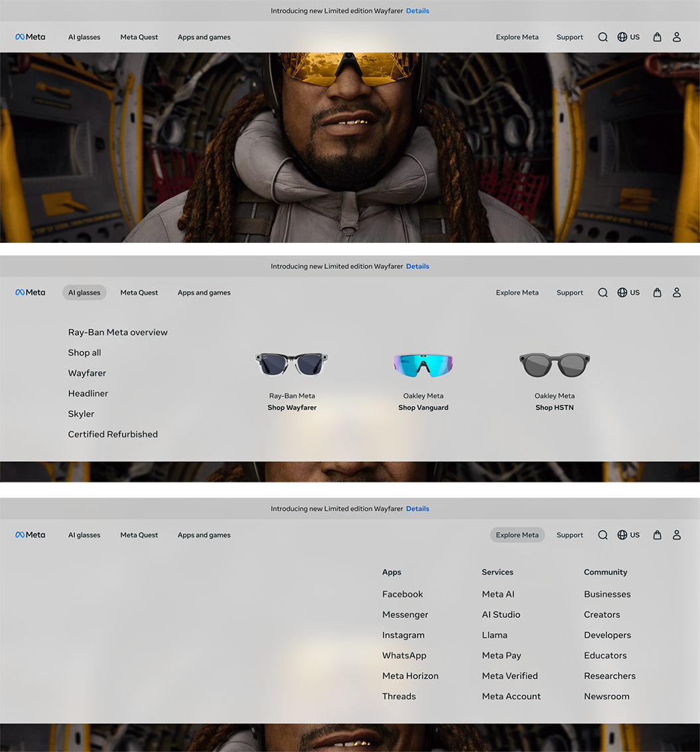Open Researchers under Community
Viewport: 700px width, 752px height.
(610, 676)
